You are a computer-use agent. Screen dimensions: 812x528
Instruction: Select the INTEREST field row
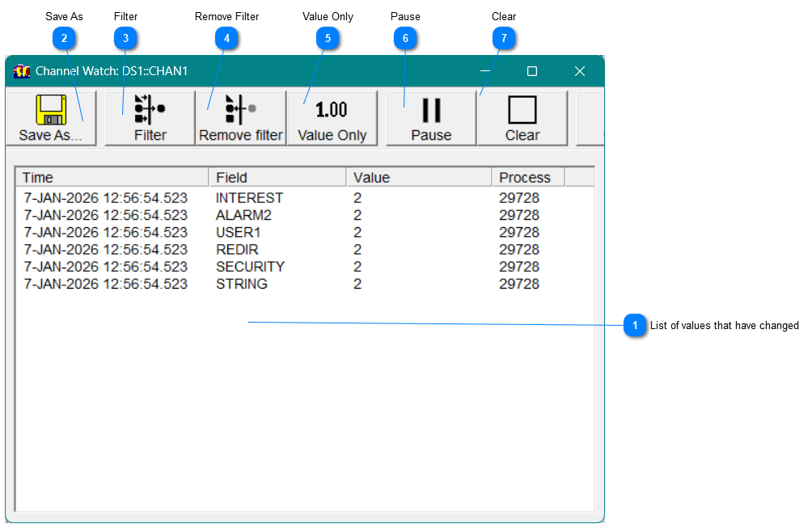(249, 198)
